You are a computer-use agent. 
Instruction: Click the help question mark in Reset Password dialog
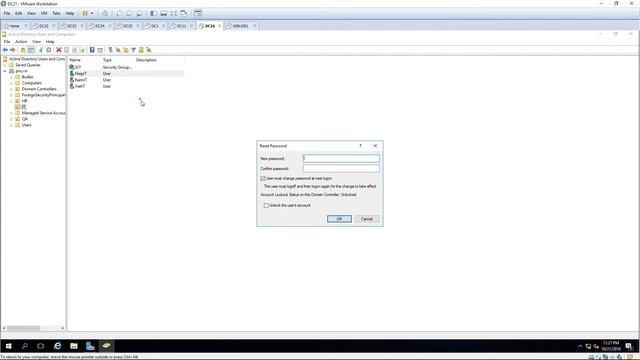click(x=360, y=146)
